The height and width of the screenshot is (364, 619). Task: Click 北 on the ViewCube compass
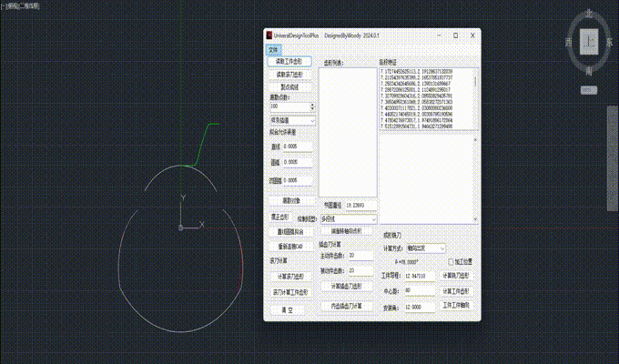tap(589, 14)
